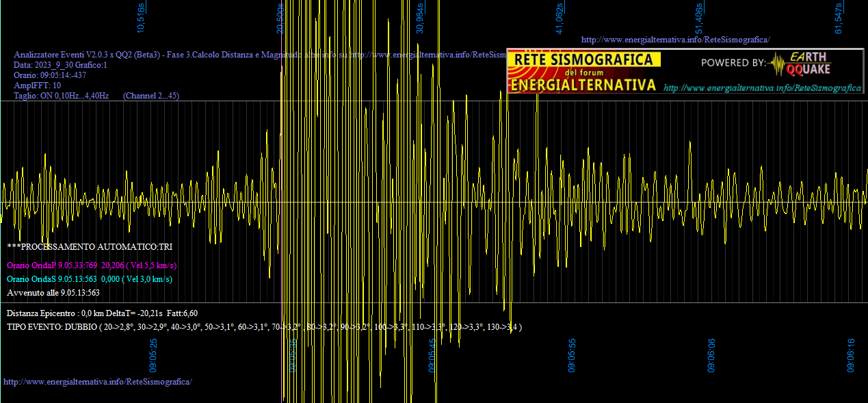Click the 20,599s time axis label
Screen dimensions: 868x403
click(x=280, y=18)
